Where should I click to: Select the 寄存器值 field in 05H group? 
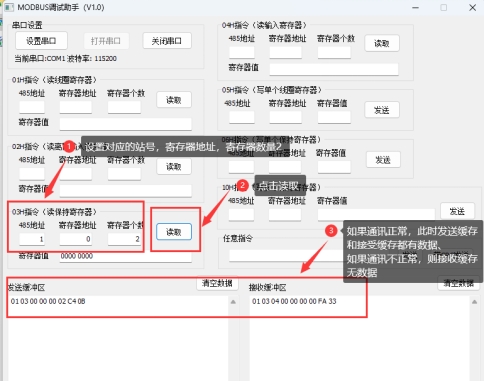(334, 117)
